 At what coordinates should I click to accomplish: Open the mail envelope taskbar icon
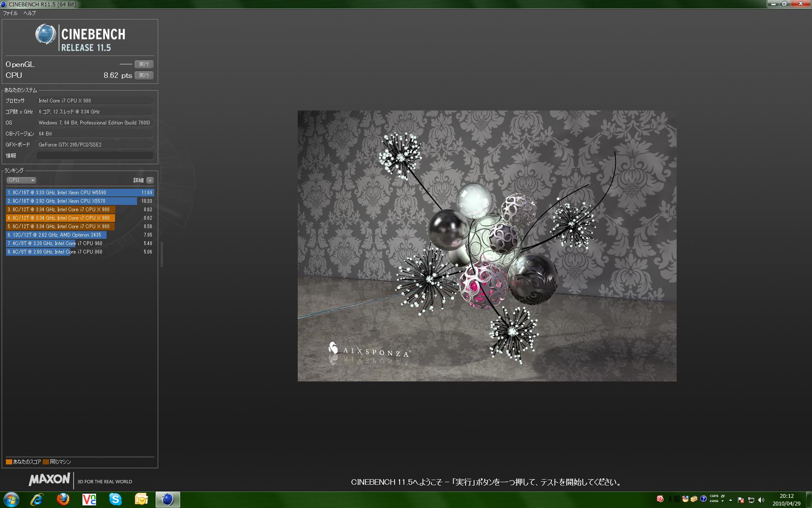click(141, 500)
